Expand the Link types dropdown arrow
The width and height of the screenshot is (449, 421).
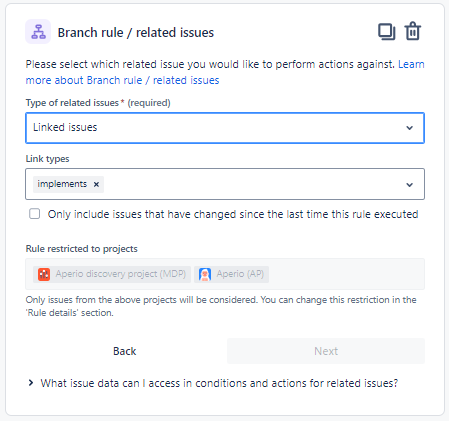tap(410, 185)
